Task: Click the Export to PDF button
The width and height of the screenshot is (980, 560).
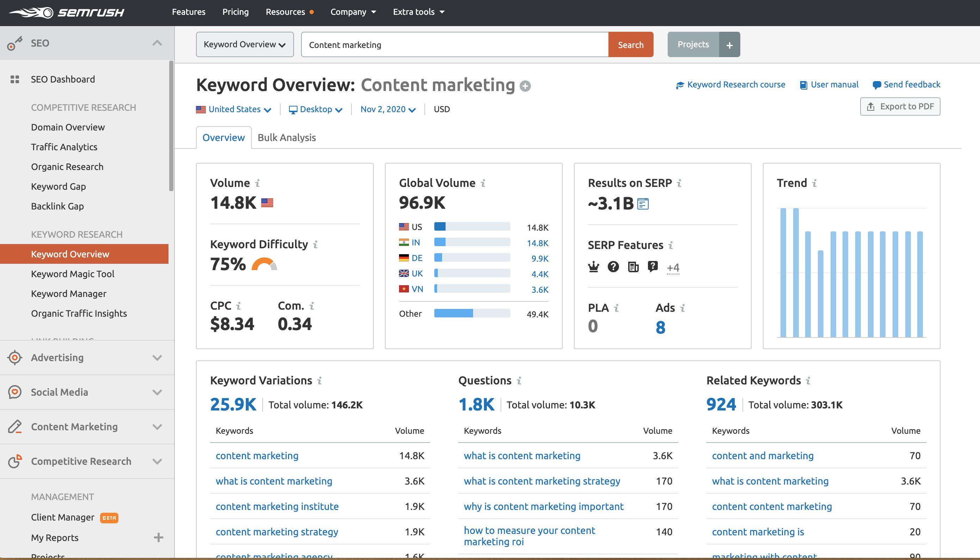Action: (x=900, y=106)
